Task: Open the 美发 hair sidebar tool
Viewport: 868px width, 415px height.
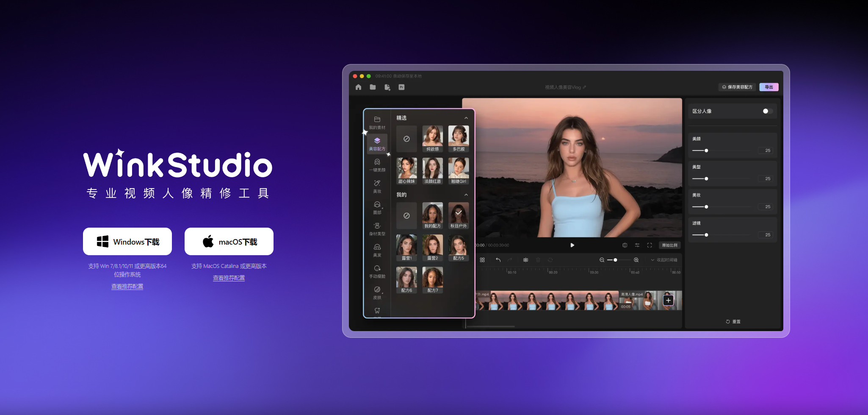Action: pos(377,250)
